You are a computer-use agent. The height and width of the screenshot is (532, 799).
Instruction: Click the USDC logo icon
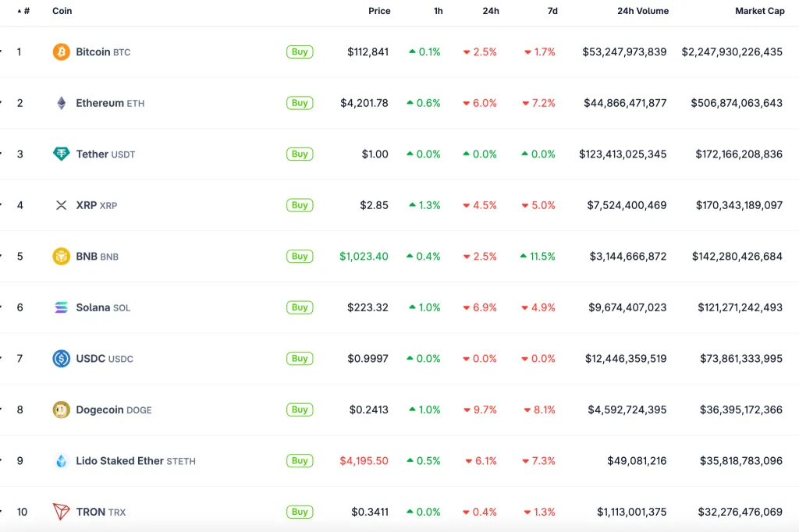61,359
